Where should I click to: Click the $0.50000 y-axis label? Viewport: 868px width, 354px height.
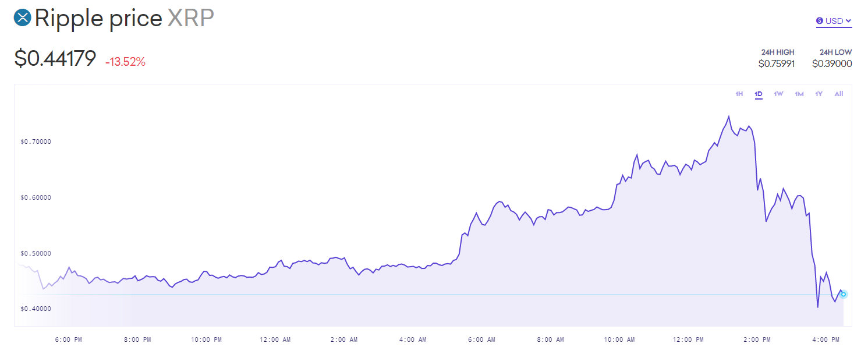(35, 253)
